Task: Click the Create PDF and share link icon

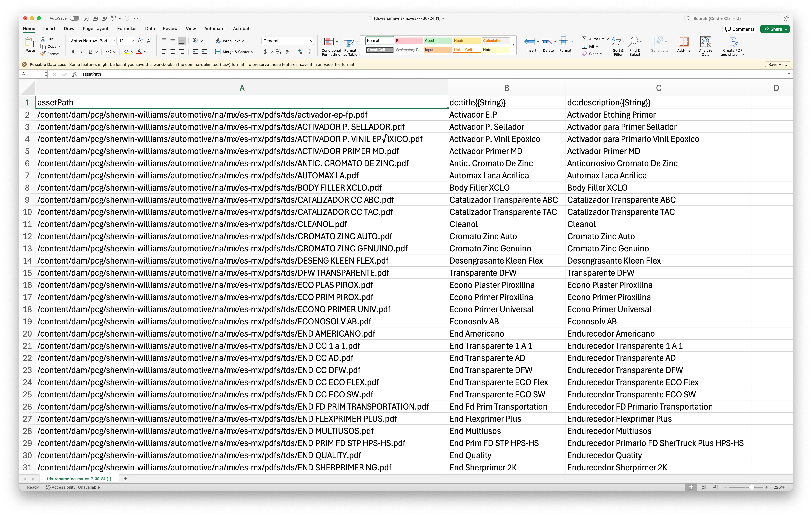Action: pos(733,42)
